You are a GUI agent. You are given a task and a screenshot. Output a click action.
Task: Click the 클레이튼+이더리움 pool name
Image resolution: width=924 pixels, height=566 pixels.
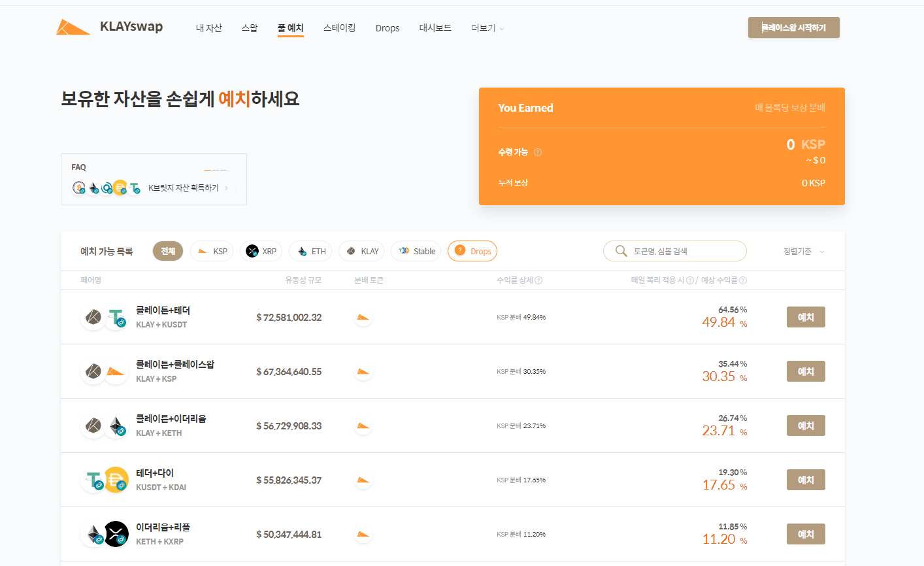pyautogui.click(x=171, y=419)
